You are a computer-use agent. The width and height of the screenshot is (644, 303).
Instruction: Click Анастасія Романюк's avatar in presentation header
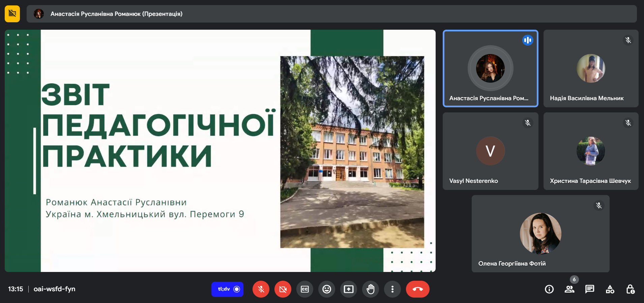pyautogui.click(x=39, y=14)
